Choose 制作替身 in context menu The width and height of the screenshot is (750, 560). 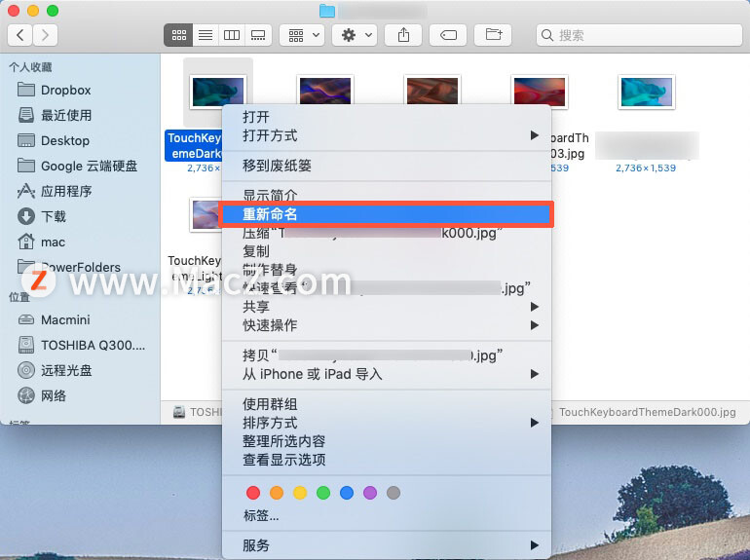tap(387, 270)
